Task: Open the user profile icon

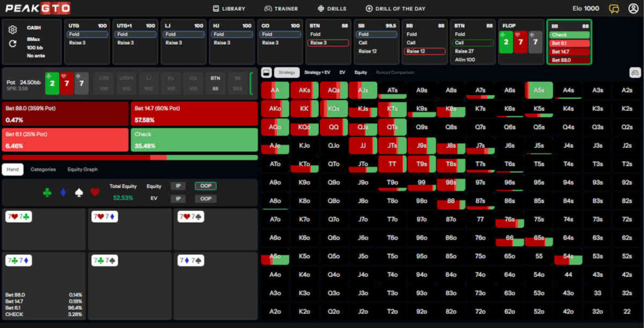Action: 633,9
